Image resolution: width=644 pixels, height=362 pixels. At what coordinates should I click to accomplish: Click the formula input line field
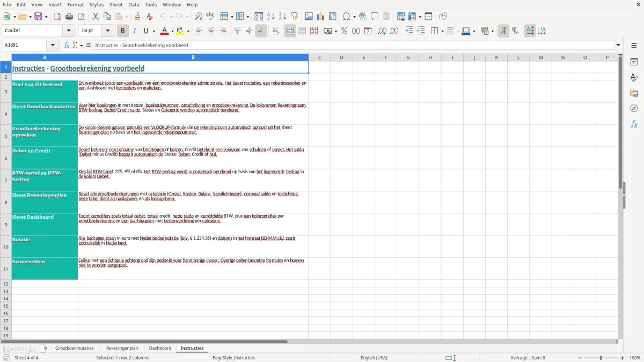coord(354,45)
